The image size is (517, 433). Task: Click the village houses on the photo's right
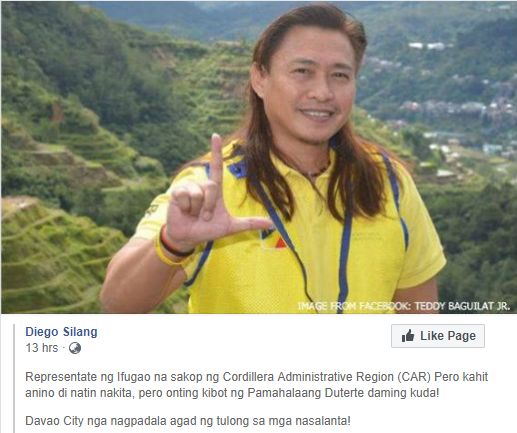click(460, 110)
